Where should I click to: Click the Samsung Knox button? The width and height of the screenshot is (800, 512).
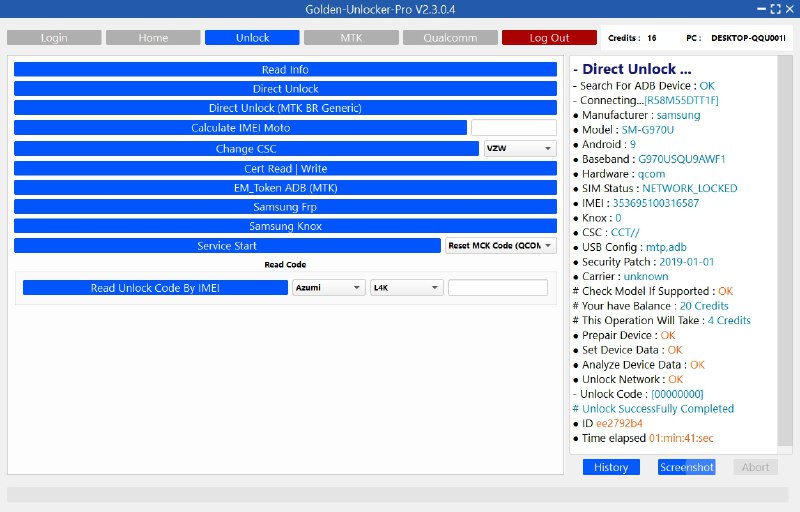285,226
